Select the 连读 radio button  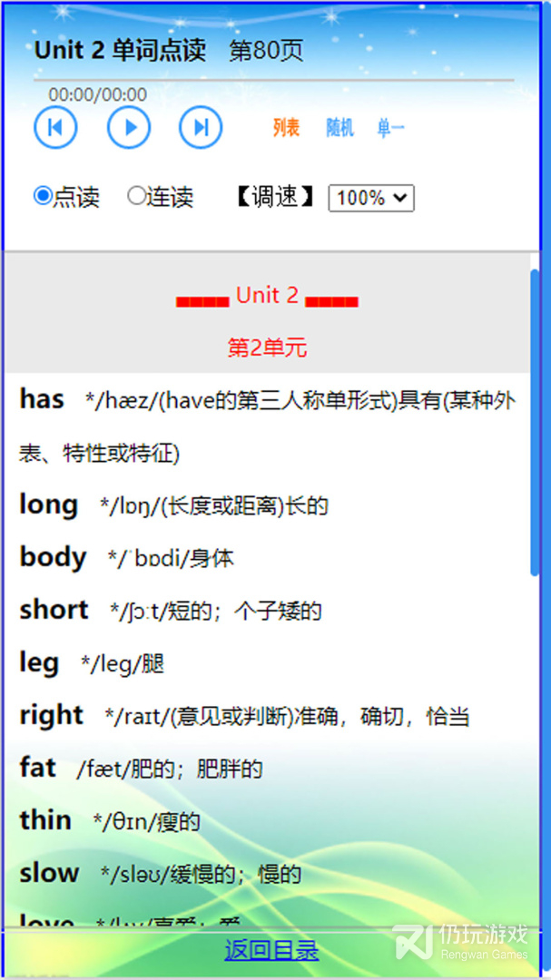(x=136, y=196)
